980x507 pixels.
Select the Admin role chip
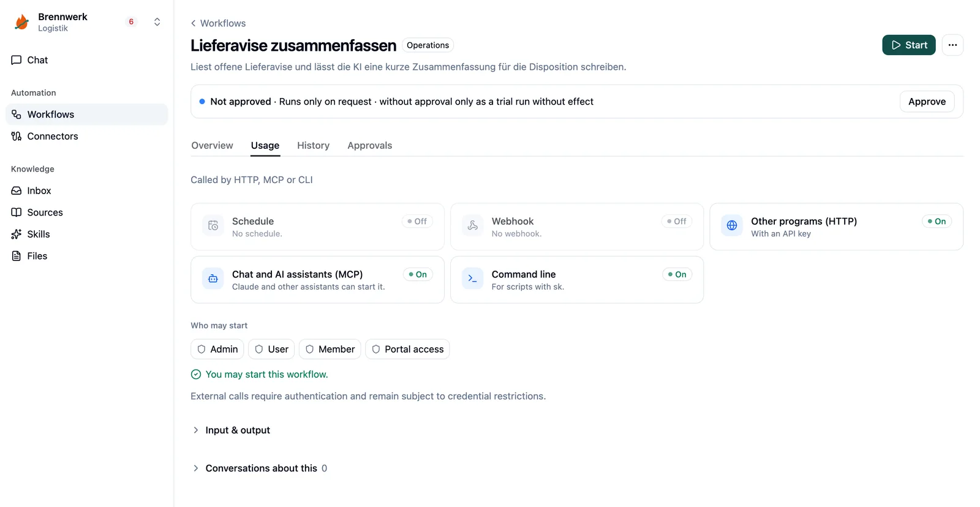point(217,349)
